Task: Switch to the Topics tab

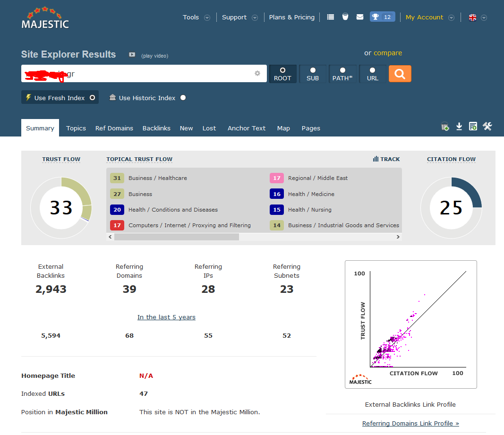Action: [x=76, y=128]
